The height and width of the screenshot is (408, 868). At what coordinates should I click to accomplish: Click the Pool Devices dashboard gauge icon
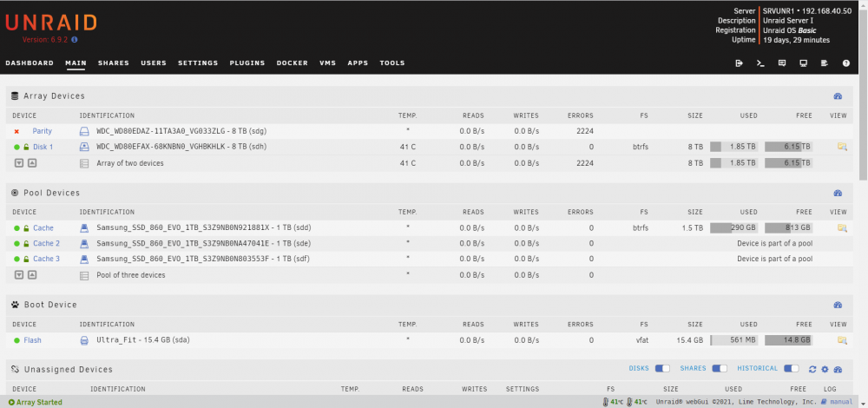[x=838, y=194]
